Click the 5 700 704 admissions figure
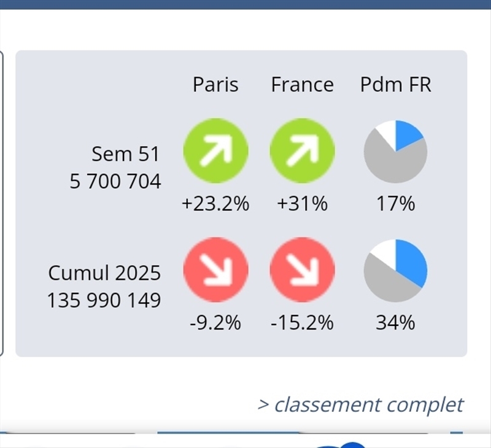This screenshot has height=448, width=491. (115, 182)
